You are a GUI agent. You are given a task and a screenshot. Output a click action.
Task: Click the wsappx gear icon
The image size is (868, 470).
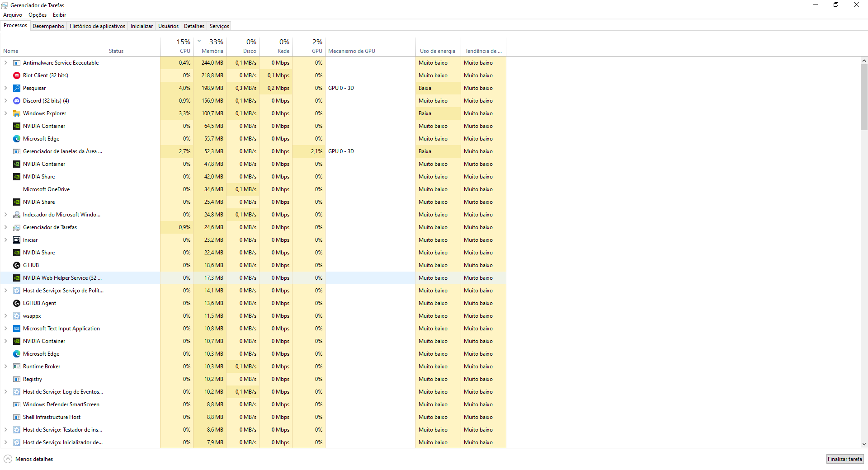point(17,316)
